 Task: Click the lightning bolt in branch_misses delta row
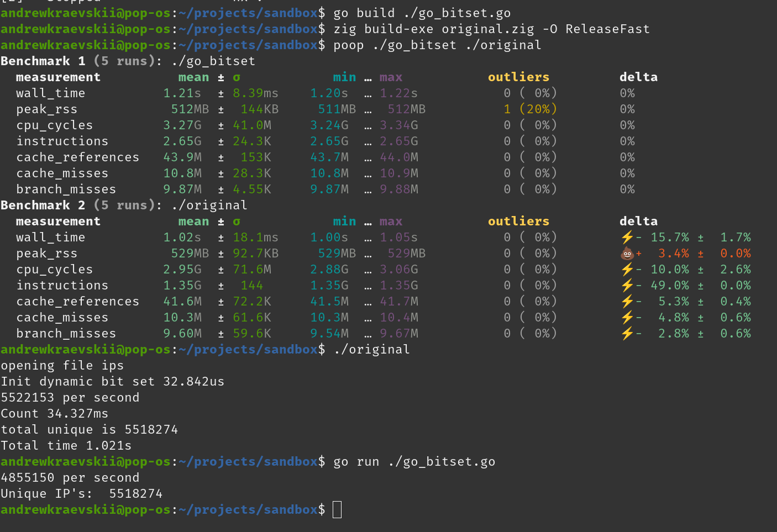pos(627,334)
